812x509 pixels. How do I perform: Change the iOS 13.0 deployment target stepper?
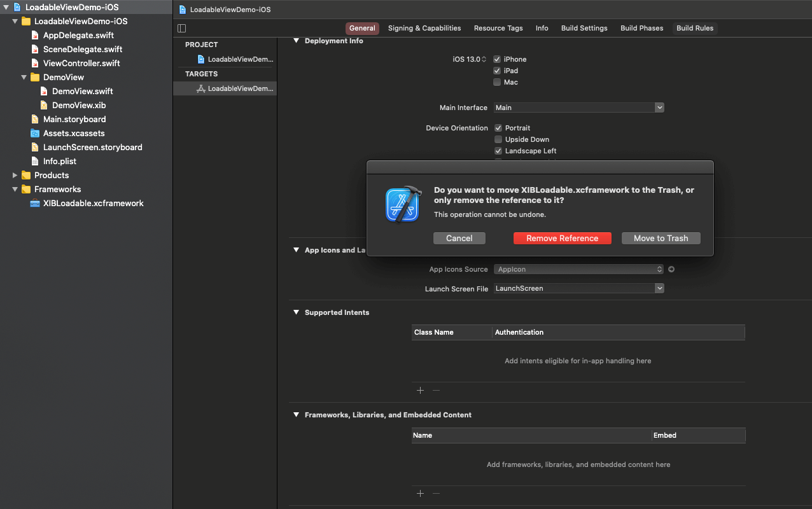(x=484, y=59)
